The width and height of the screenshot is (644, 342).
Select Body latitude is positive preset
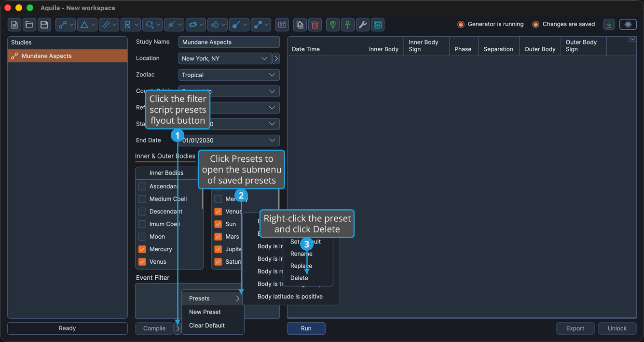coord(290,297)
